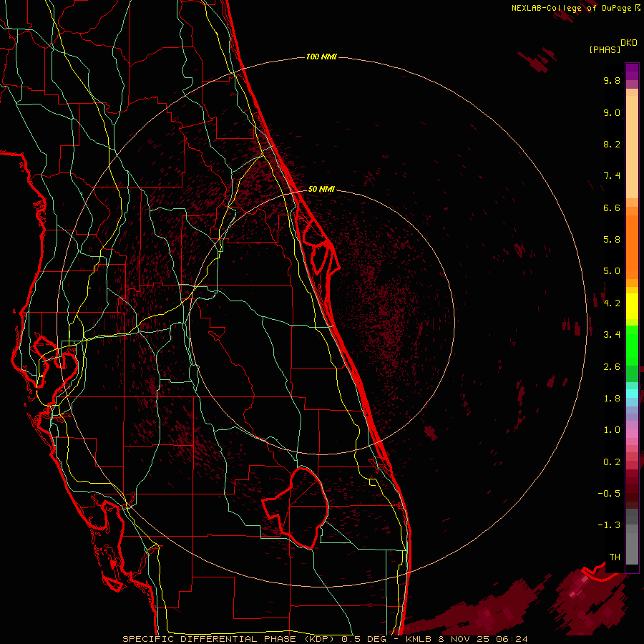The height and width of the screenshot is (644, 644).
Task: Click the bright green band of color bar
Action: click(x=632, y=345)
